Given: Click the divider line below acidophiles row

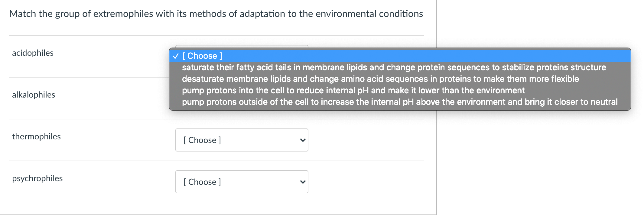Looking at the screenshot, I should [121, 77].
